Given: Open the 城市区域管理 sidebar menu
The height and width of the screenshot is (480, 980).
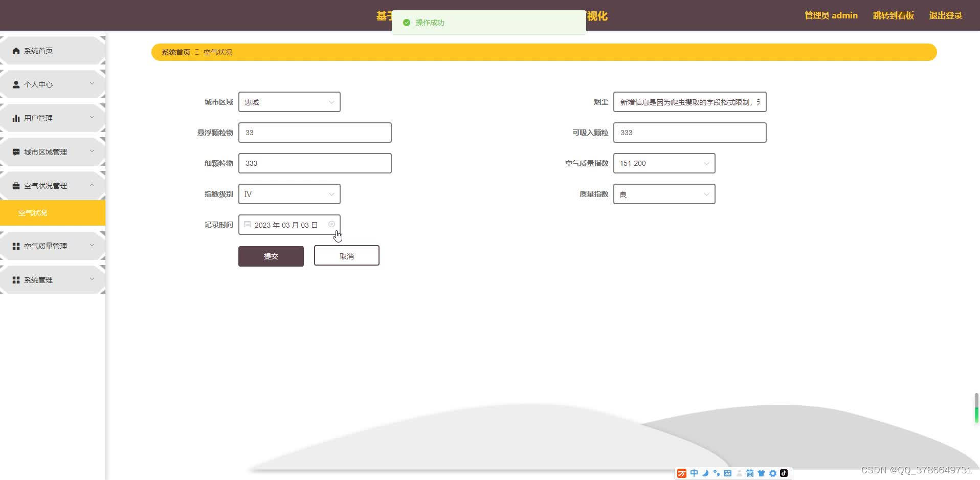Looking at the screenshot, I should coord(53,152).
